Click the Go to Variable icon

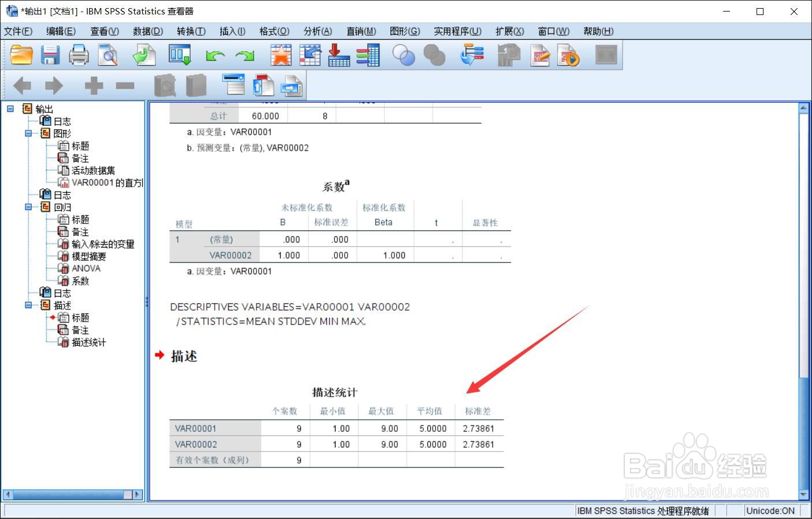click(339, 55)
